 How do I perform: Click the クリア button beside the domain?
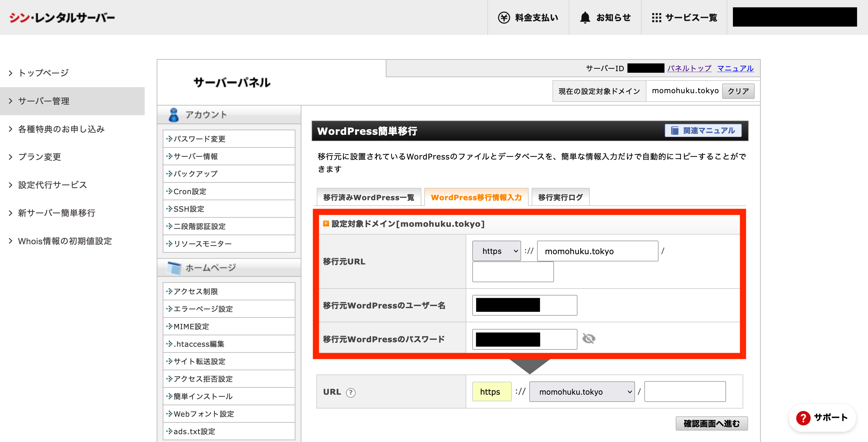738,91
